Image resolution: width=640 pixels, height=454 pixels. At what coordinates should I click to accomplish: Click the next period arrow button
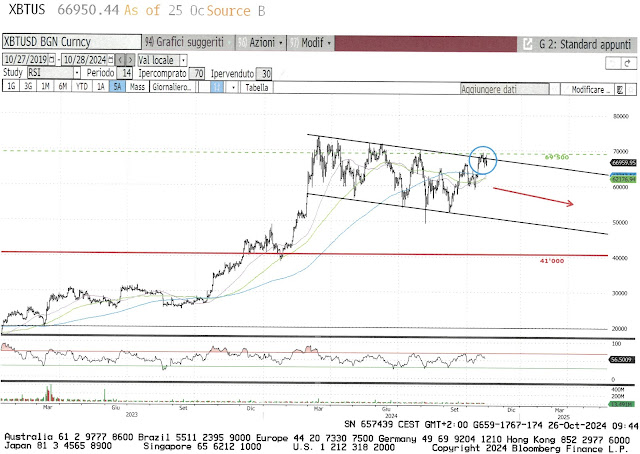click(130, 60)
